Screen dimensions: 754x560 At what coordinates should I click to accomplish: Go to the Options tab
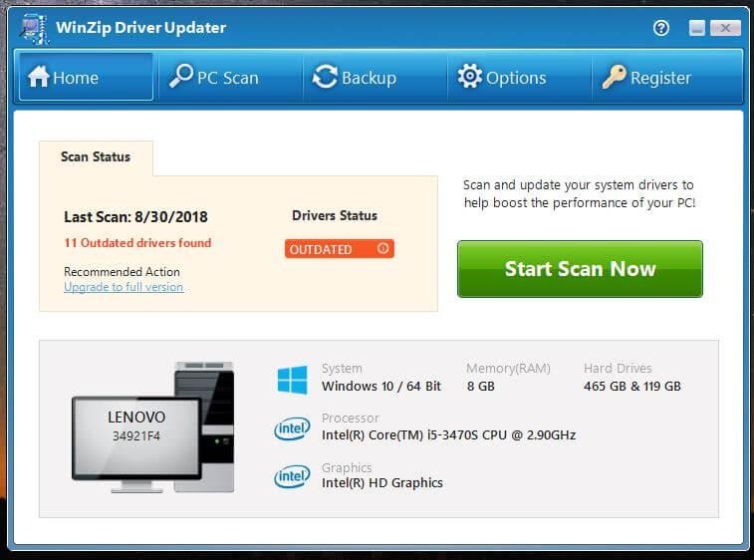[518, 77]
